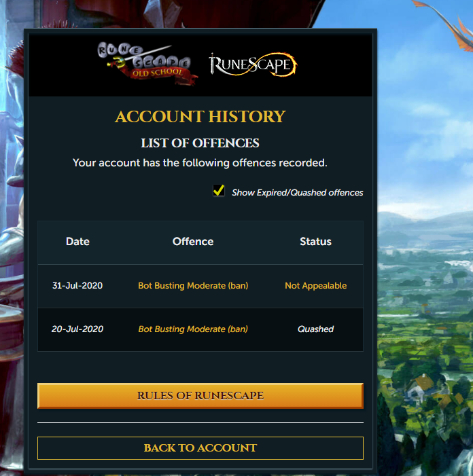Click the Date column header
Image resolution: width=473 pixels, height=476 pixels.
coord(77,241)
